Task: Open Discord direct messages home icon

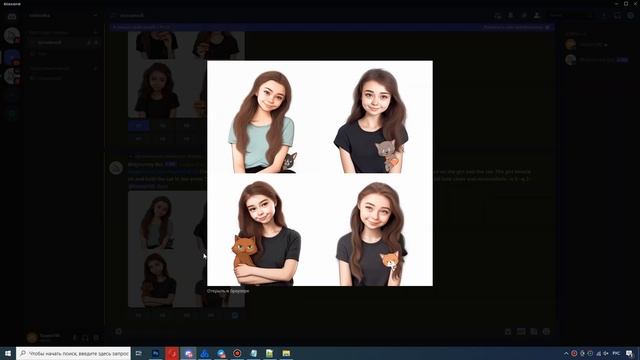Action: [x=12, y=16]
